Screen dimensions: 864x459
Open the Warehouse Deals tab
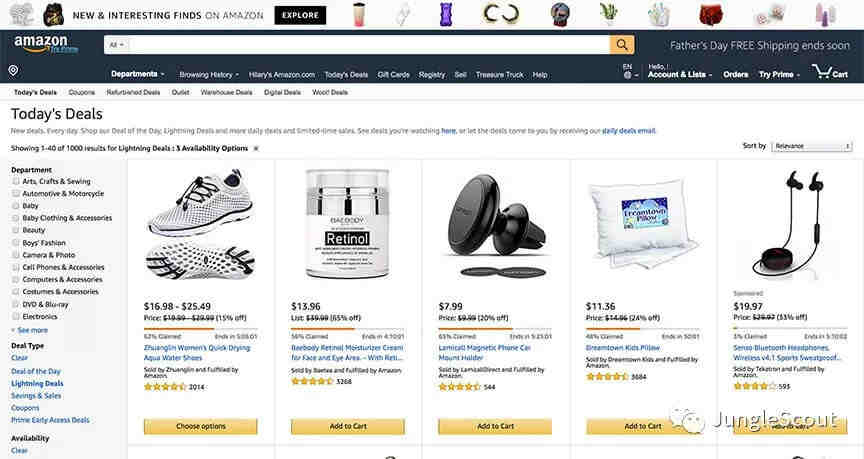point(226,93)
